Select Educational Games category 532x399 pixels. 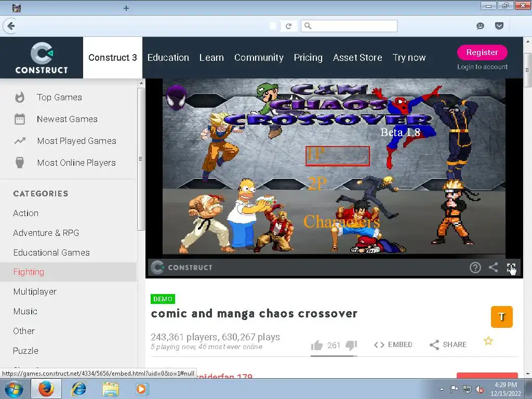[51, 252]
